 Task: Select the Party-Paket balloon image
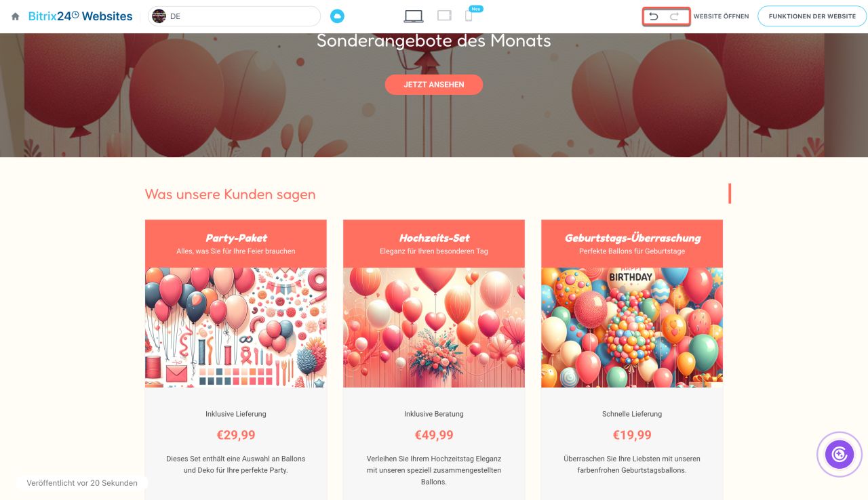(236, 327)
